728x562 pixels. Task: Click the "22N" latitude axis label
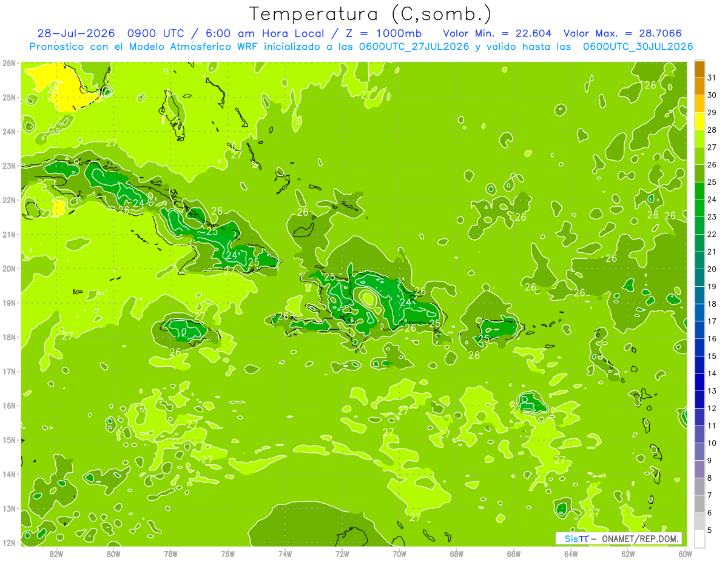tap(9, 200)
